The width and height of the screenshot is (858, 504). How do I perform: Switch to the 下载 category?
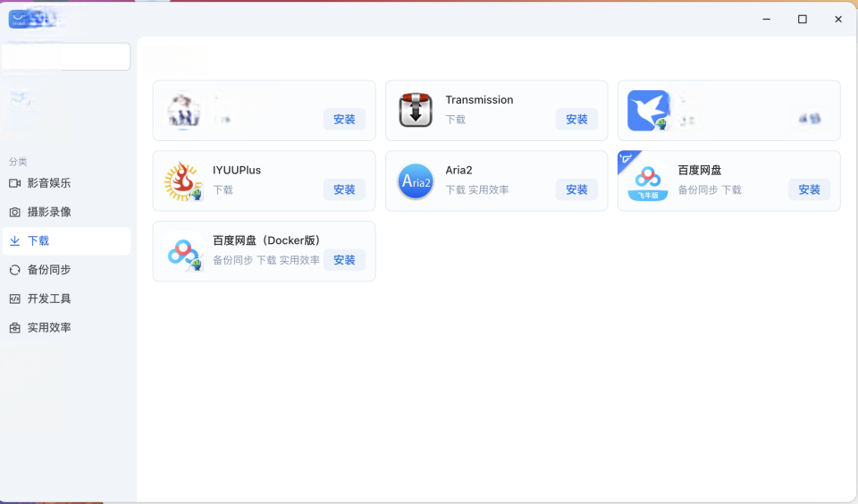tap(66, 240)
